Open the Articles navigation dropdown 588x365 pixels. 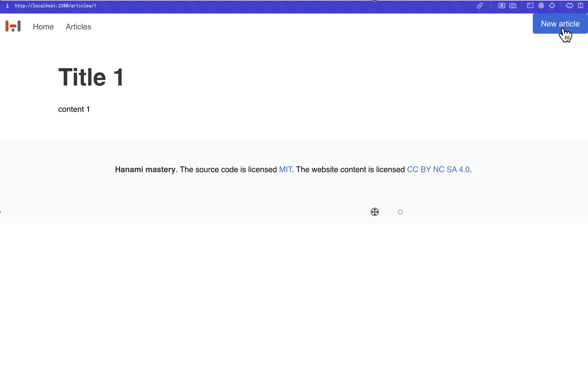[78, 27]
